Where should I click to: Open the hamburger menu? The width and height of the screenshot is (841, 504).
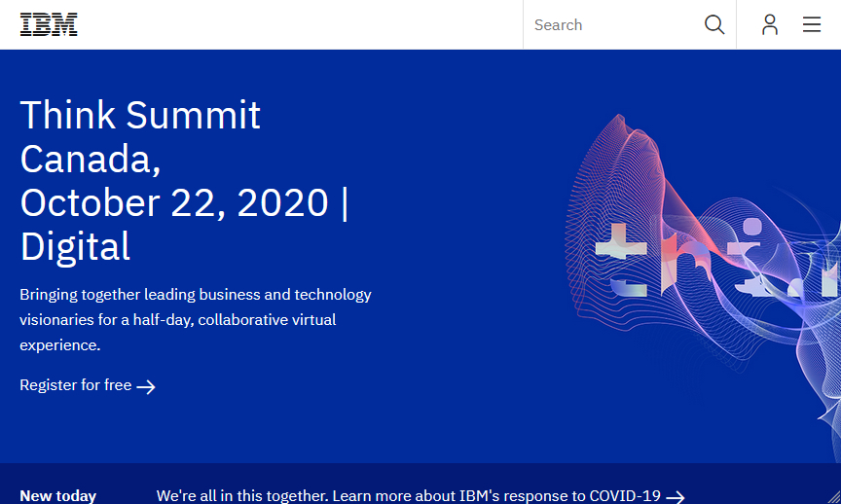pyautogui.click(x=812, y=24)
